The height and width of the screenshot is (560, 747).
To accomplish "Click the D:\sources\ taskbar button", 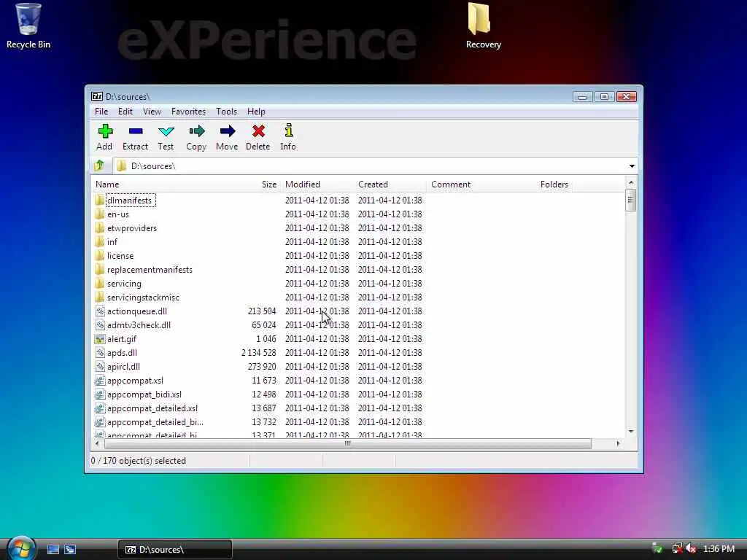I will pyautogui.click(x=175, y=550).
